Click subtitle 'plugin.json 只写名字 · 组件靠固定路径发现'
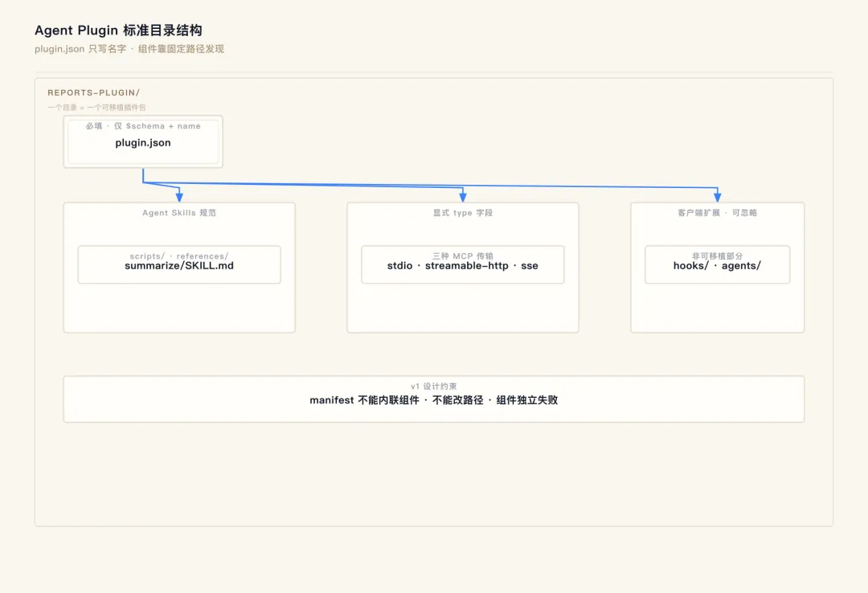This screenshot has height=593, width=868. (x=129, y=49)
